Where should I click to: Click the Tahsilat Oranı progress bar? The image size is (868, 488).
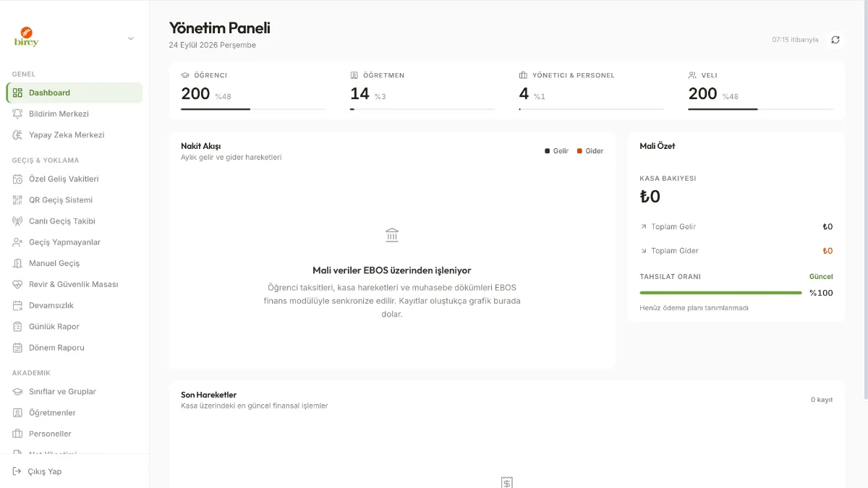pos(720,293)
